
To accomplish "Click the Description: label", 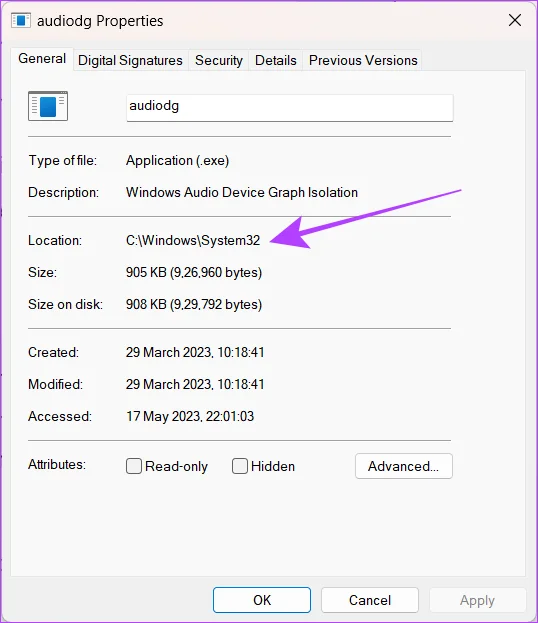I will click(63, 193).
